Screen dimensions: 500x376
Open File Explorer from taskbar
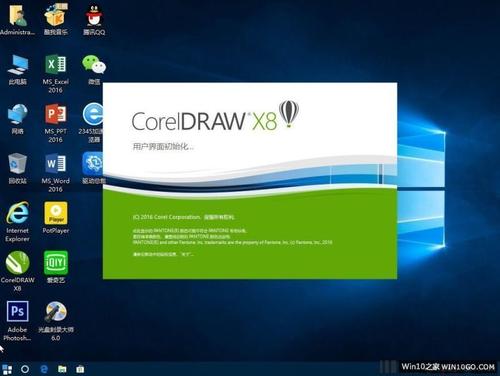point(62,369)
